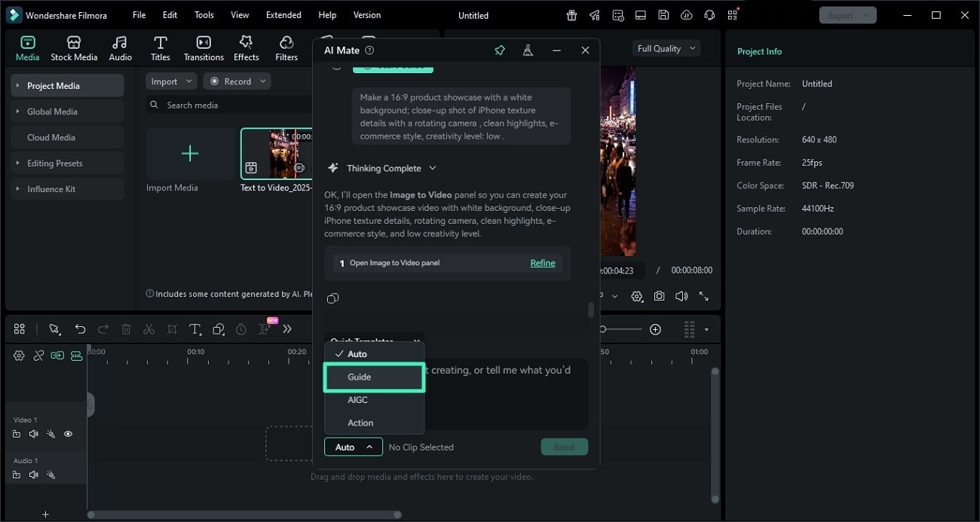Open the cloud upload icon

[686, 15]
